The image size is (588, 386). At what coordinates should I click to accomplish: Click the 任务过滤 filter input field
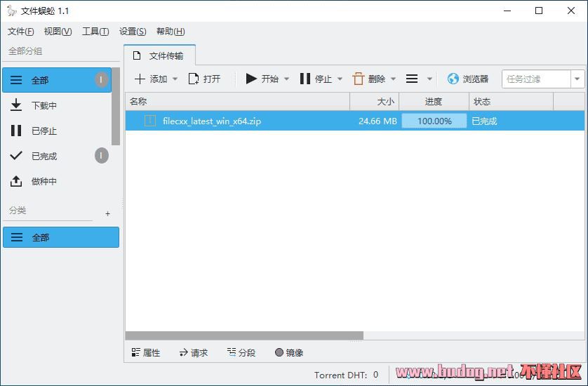(x=536, y=79)
